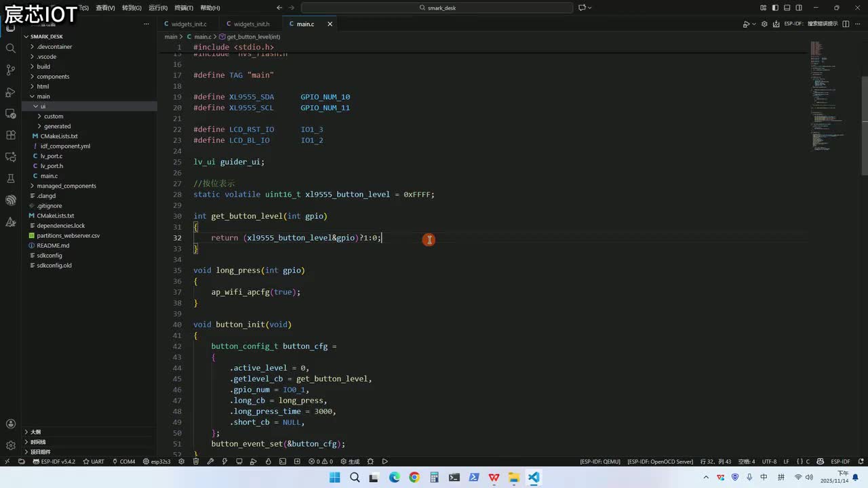Open File Explorer from taskbar
The image size is (868, 488).
click(x=514, y=477)
